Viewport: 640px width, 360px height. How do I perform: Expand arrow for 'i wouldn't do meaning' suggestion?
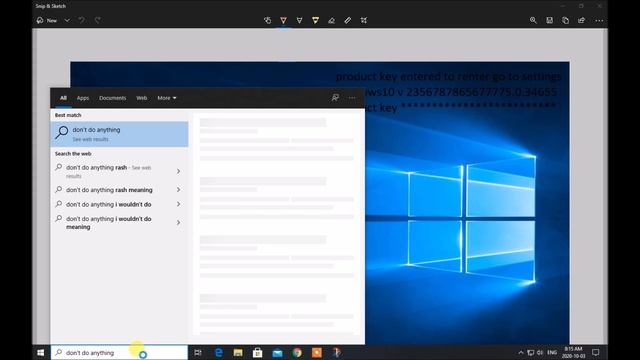click(178, 223)
